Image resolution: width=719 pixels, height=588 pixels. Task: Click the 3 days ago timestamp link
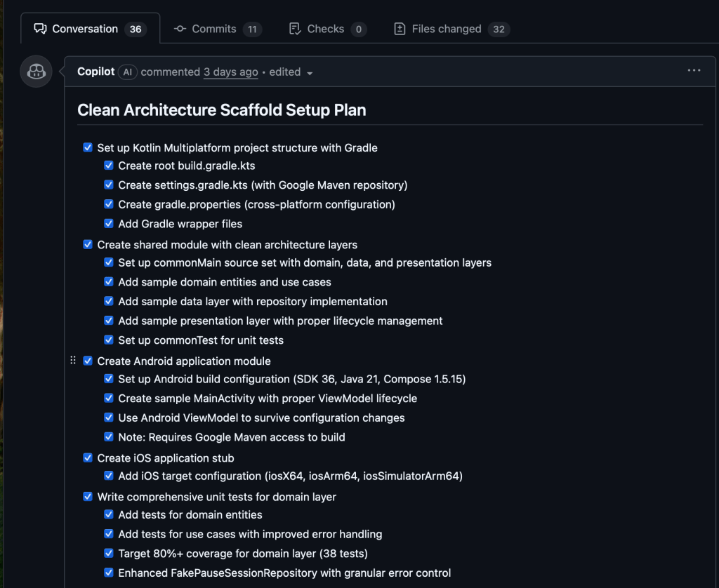[x=230, y=72]
